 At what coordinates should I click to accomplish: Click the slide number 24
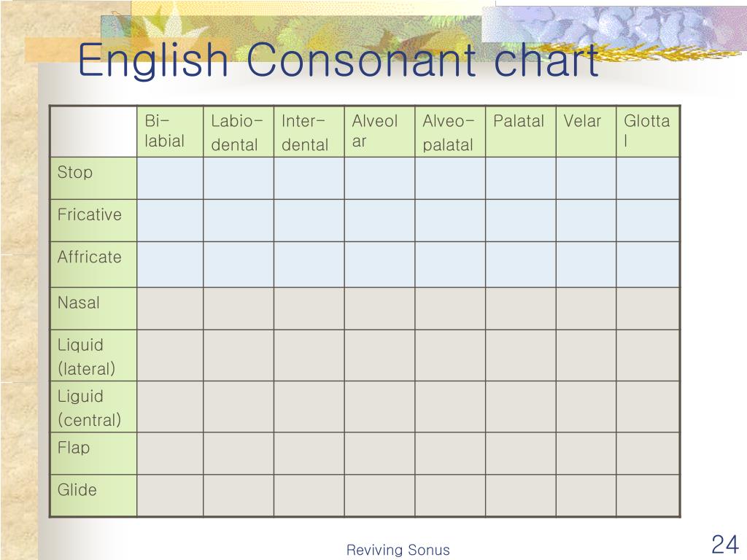(x=724, y=544)
